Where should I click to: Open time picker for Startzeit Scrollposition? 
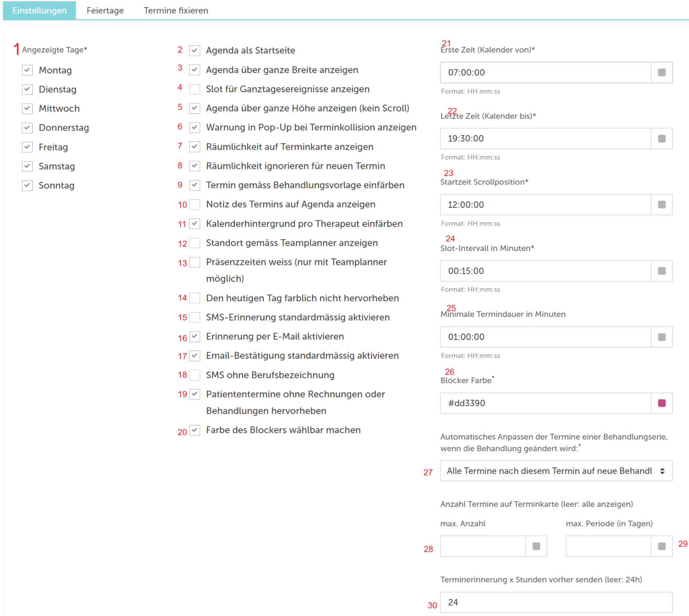click(662, 205)
